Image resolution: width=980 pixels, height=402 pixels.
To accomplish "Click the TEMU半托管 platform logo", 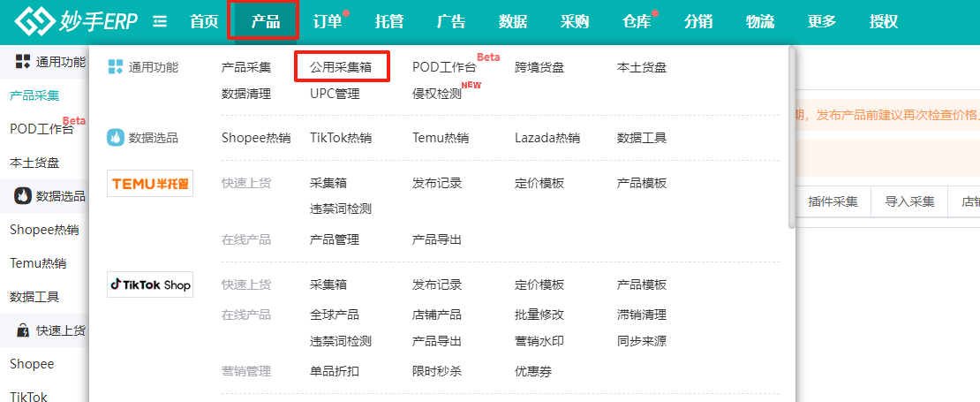I will 149,183.
